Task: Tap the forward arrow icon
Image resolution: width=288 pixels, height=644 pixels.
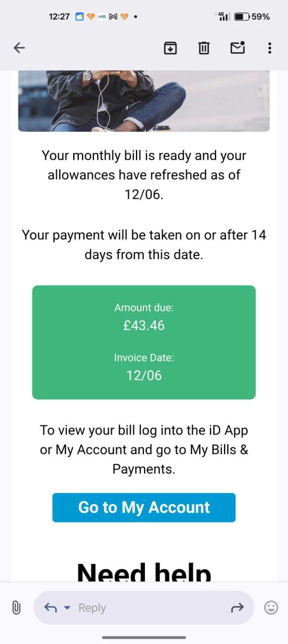Action: pyautogui.click(x=237, y=607)
